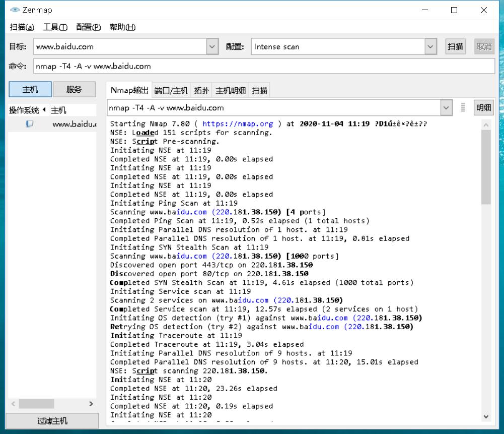Image resolution: width=504 pixels, height=434 pixels.
Task: Close the Zenmap window
Action: tap(483, 10)
